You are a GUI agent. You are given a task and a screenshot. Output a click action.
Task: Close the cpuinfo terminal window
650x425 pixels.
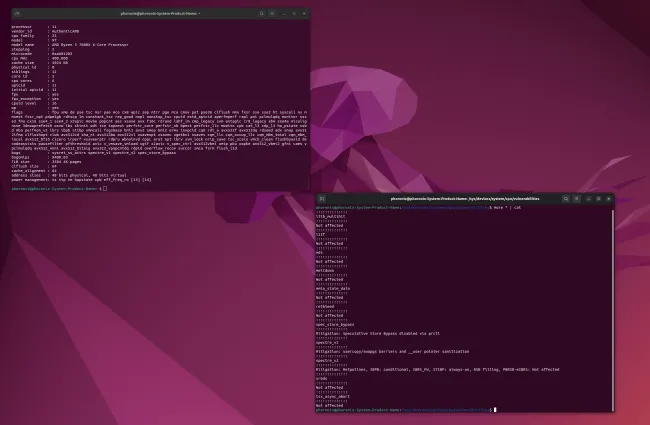[305, 13]
